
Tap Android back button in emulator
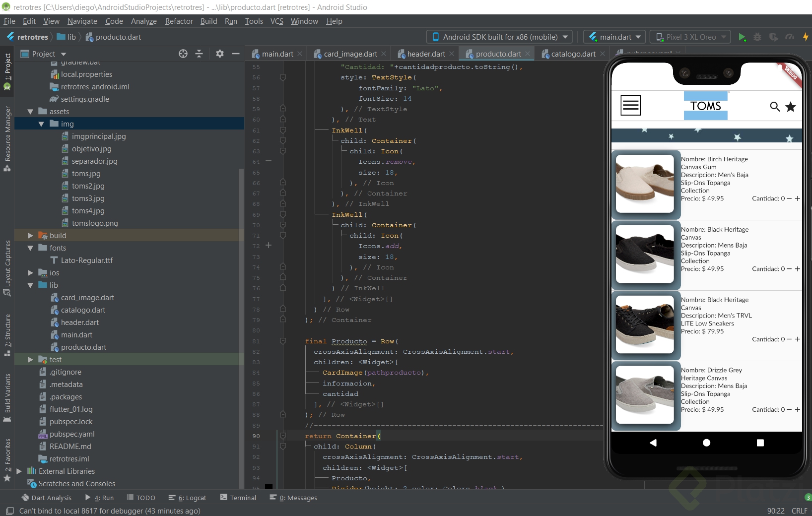pos(653,443)
